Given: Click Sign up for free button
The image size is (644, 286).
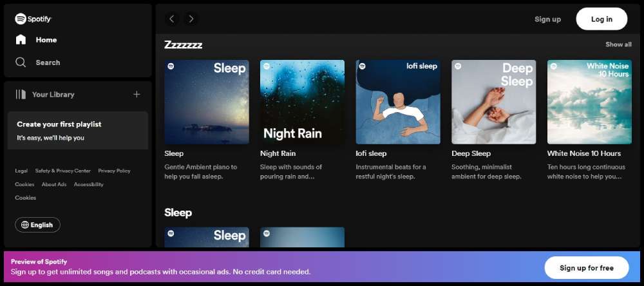Looking at the screenshot, I should [586, 267].
